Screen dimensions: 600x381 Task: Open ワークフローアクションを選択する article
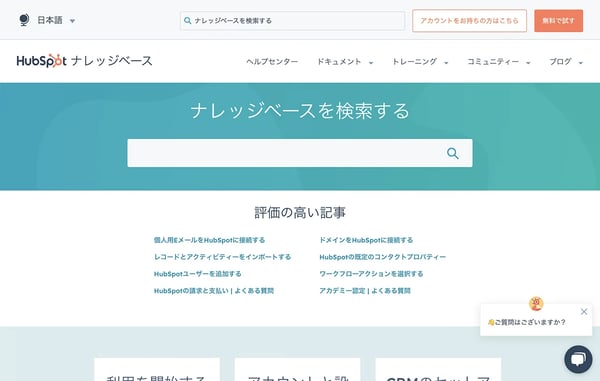tap(371, 274)
